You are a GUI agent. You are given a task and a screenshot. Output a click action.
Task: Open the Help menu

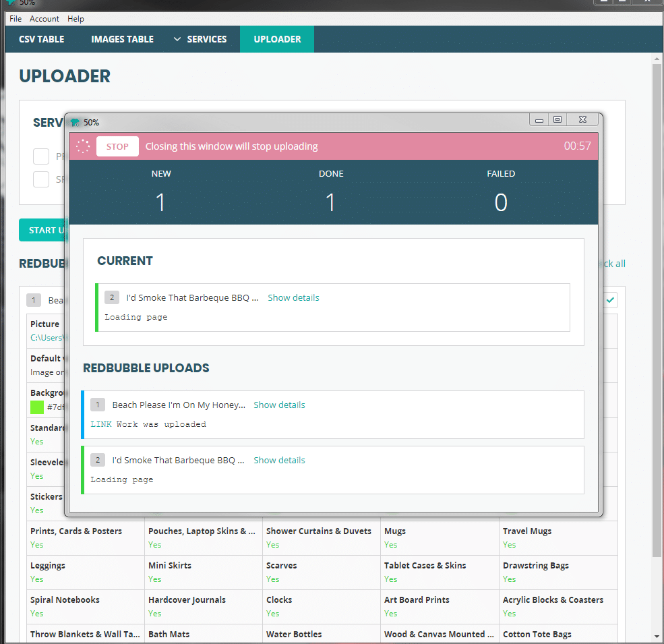click(x=76, y=19)
